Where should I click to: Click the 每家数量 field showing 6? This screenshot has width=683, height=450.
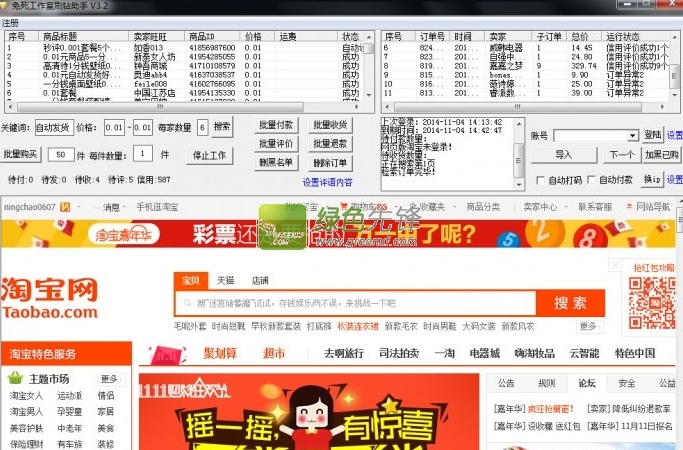tap(202, 128)
